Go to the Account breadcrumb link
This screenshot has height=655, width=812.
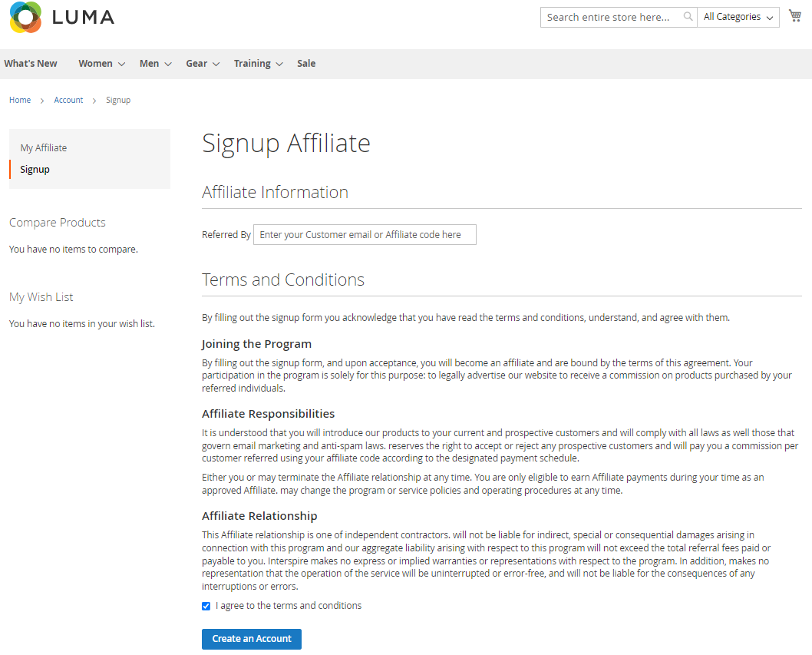pyautogui.click(x=68, y=101)
